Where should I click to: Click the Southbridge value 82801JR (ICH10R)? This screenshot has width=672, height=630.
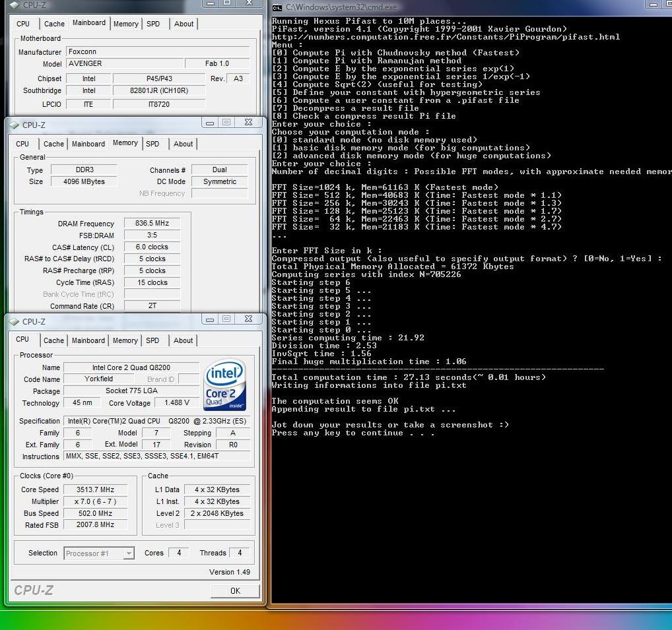tap(159, 90)
